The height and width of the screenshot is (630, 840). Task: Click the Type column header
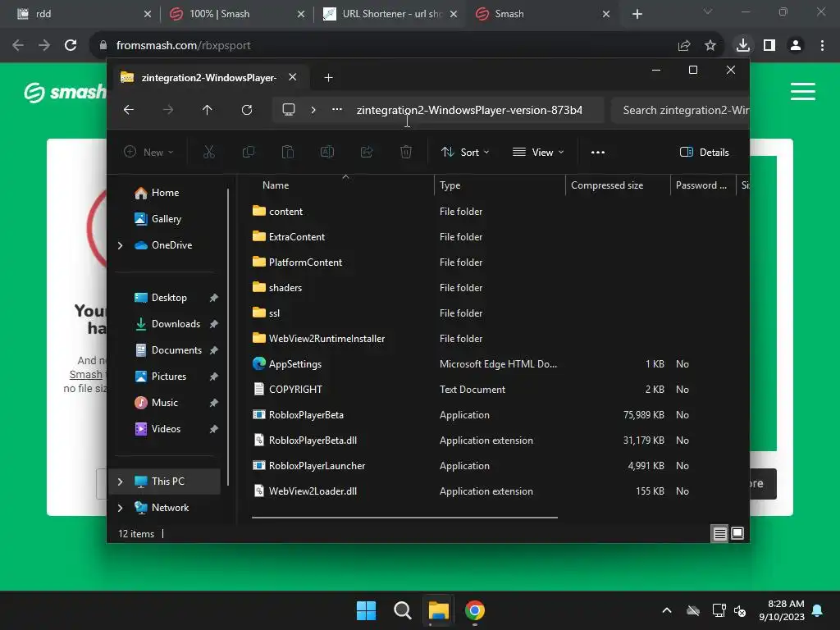click(x=450, y=185)
